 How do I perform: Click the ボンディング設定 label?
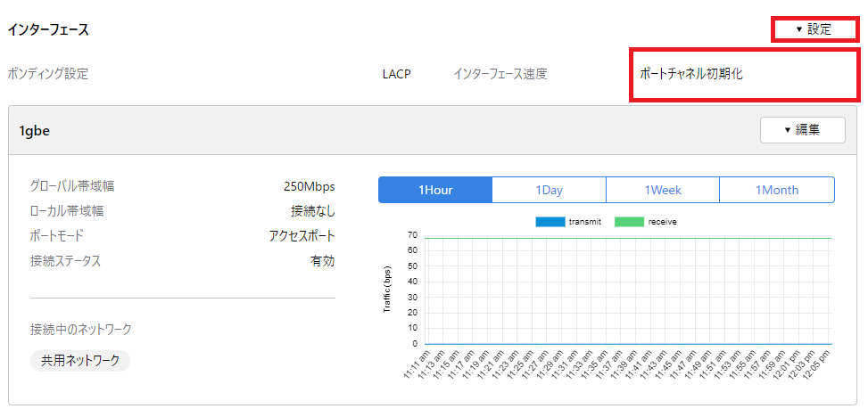(48, 74)
